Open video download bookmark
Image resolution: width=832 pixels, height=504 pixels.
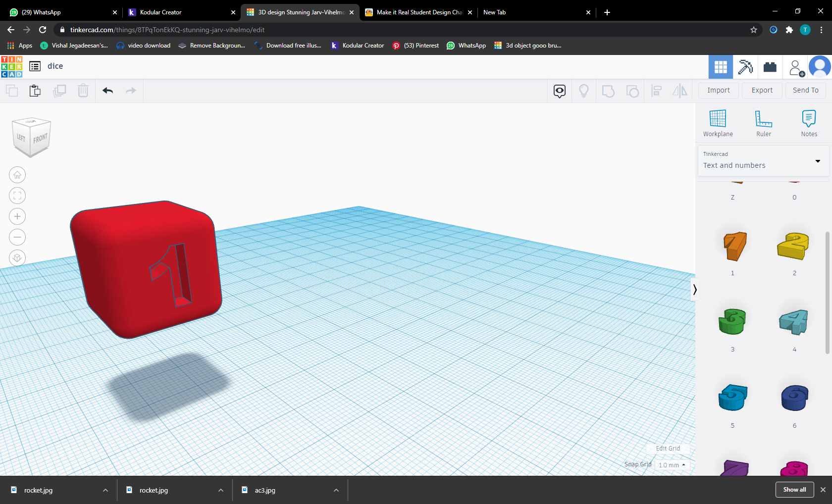pyautogui.click(x=144, y=46)
